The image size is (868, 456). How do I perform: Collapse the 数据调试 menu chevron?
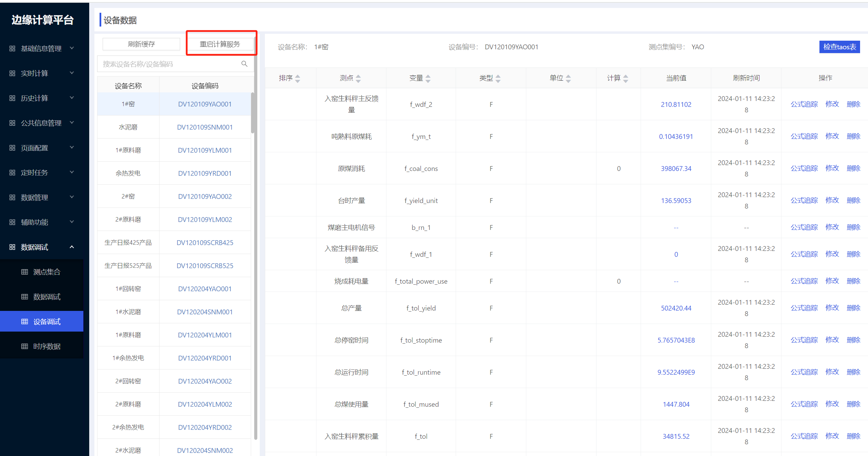[72, 247]
